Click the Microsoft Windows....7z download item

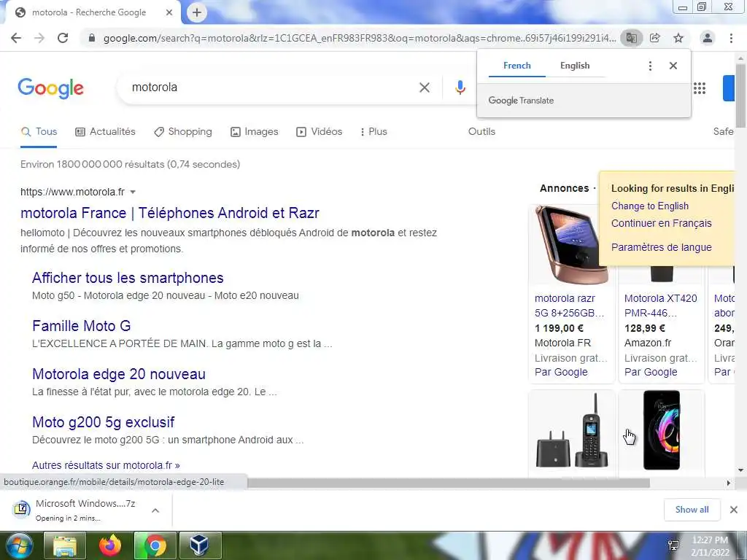point(86,510)
